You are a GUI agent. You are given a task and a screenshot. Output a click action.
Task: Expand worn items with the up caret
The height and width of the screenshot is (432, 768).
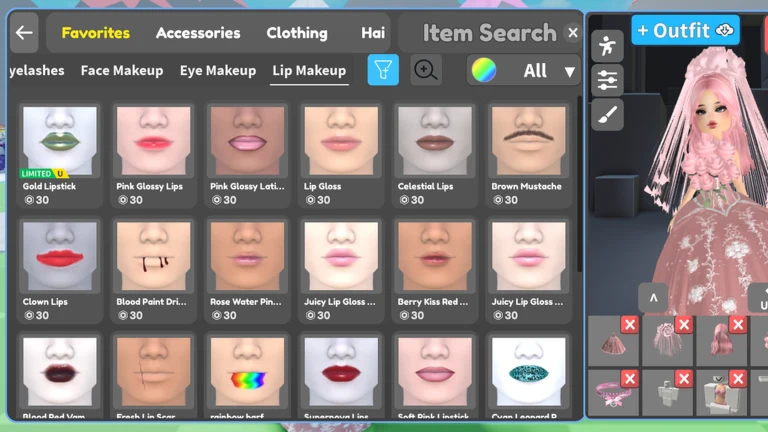(653, 298)
